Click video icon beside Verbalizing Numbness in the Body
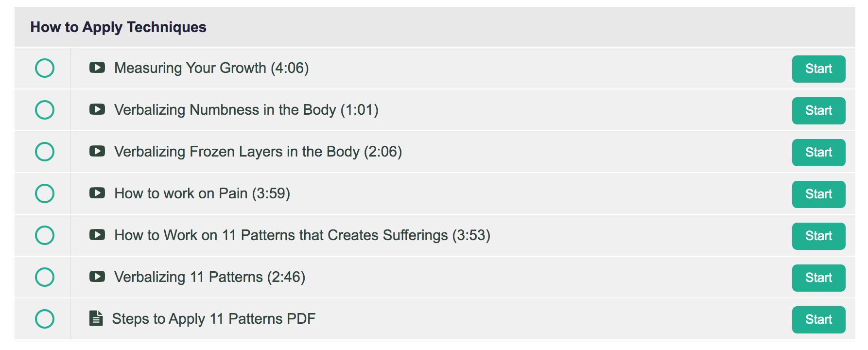Screen dimensions: 868x350 click(97, 109)
